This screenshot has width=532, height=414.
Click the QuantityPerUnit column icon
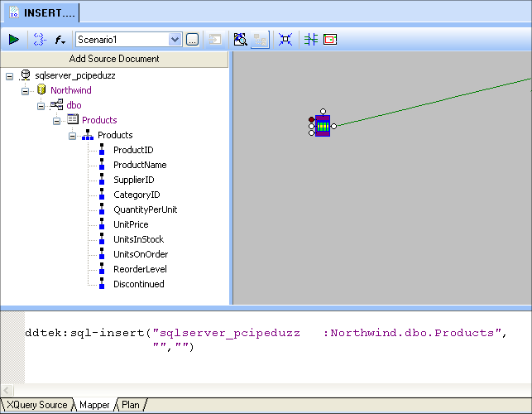(x=102, y=209)
